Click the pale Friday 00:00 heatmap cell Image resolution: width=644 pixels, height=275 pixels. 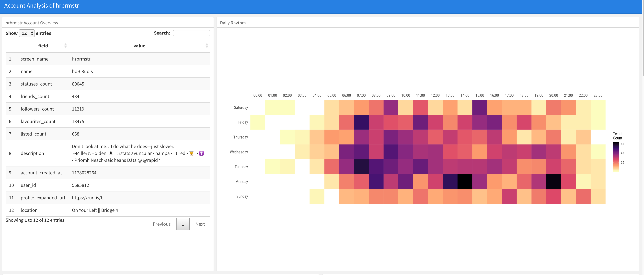258,122
